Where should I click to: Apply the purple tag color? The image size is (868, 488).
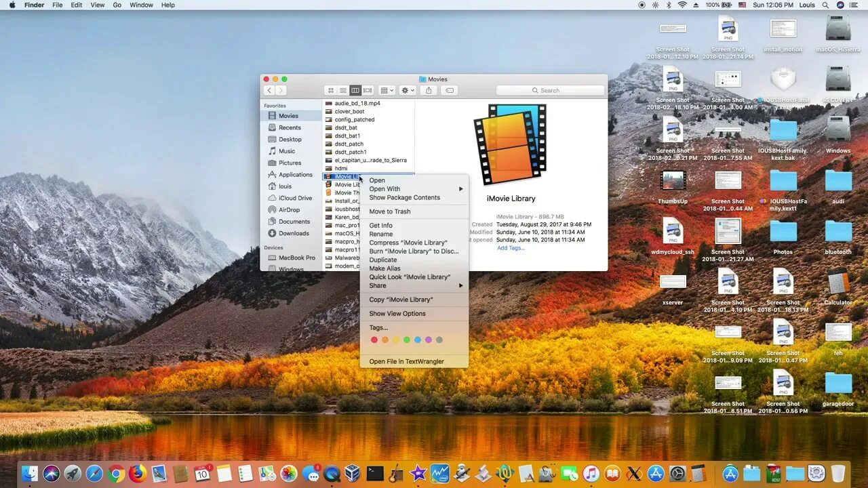point(429,340)
